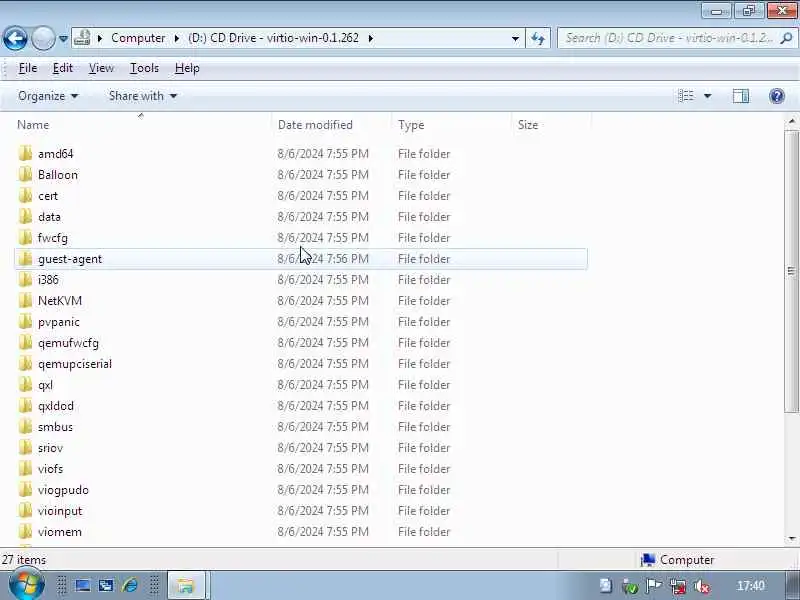Select the amd64 folder icon
This screenshot has height=600, width=800.
(25, 154)
